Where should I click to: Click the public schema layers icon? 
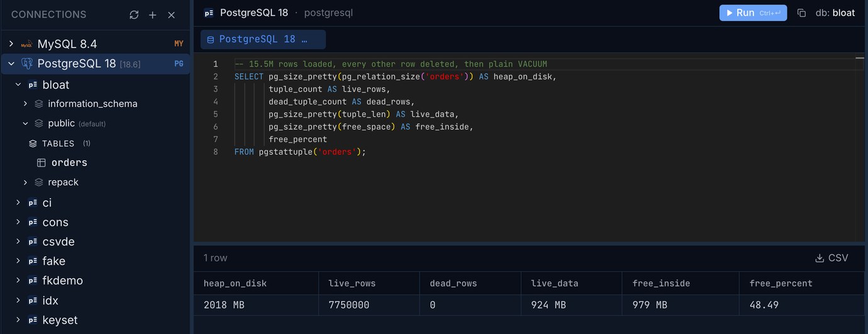click(39, 123)
